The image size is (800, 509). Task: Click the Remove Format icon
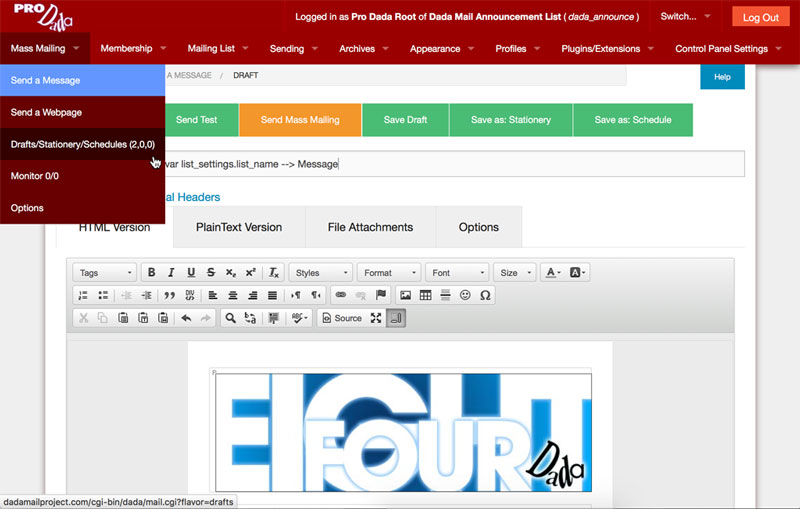click(274, 273)
